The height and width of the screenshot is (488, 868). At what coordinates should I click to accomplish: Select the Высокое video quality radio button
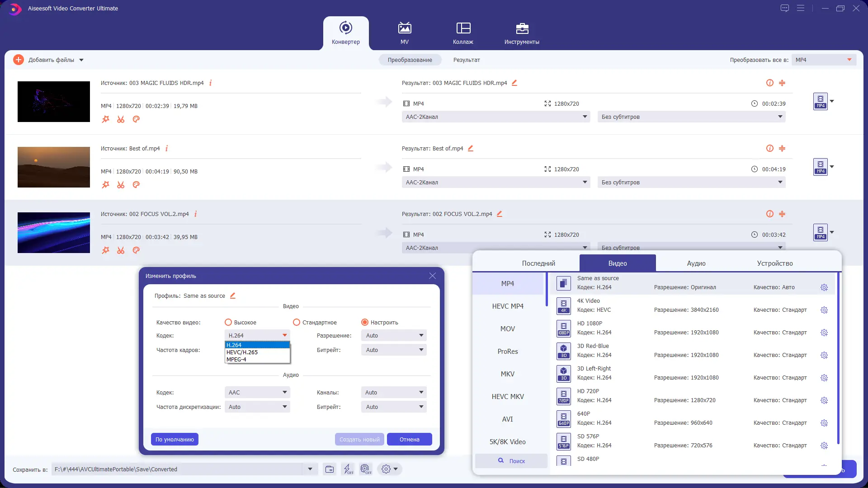[228, 323]
